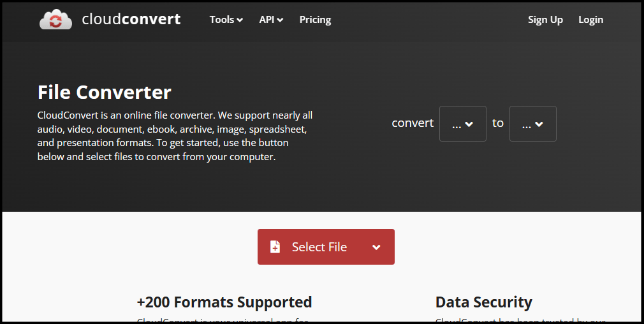Click the file-plus icon on Select File
Viewport: 644px width, 324px height.
(x=275, y=247)
